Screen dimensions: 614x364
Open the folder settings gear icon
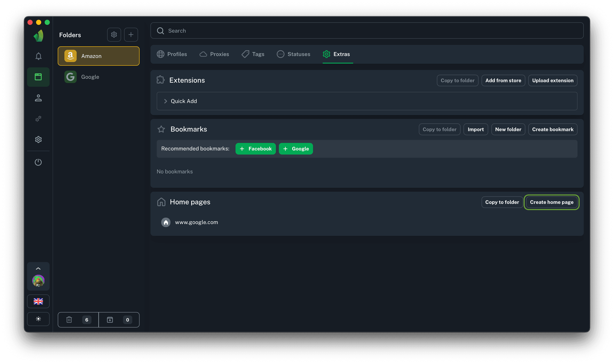point(114,35)
